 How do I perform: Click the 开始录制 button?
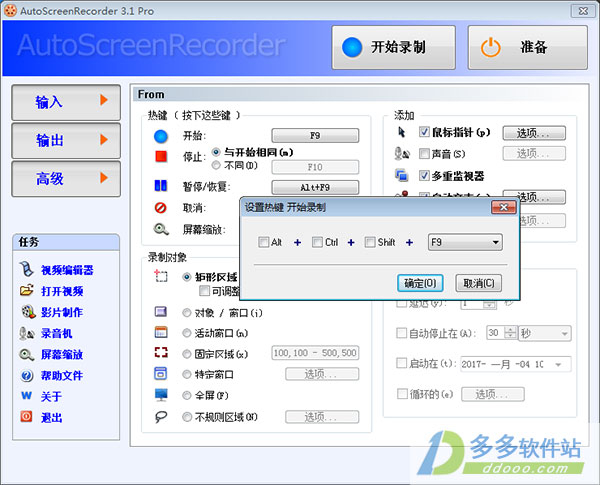click(394, 47)
